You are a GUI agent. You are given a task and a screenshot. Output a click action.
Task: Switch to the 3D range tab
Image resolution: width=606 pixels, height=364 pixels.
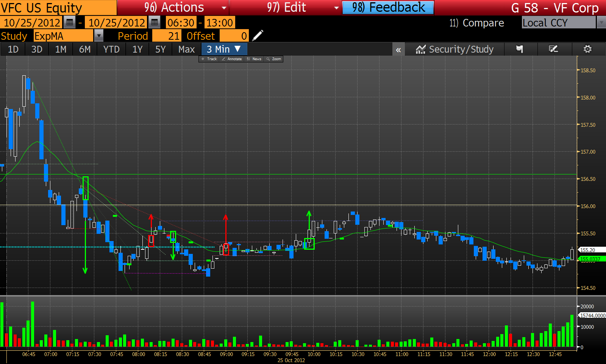pos(37,50)
